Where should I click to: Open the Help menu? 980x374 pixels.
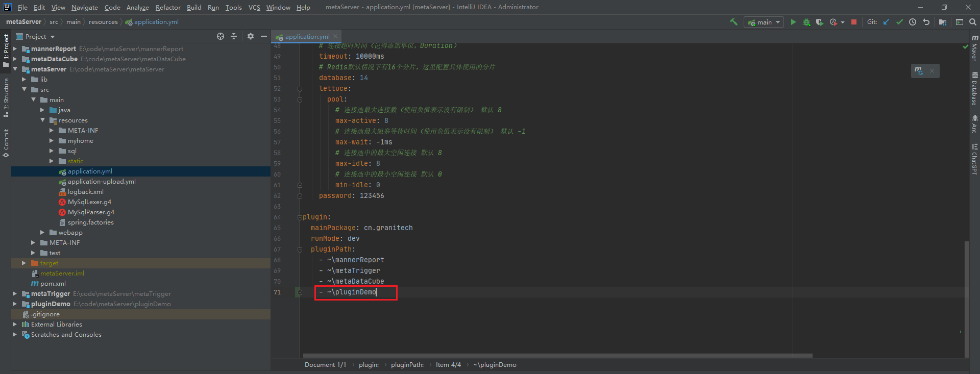pos(303,7)
